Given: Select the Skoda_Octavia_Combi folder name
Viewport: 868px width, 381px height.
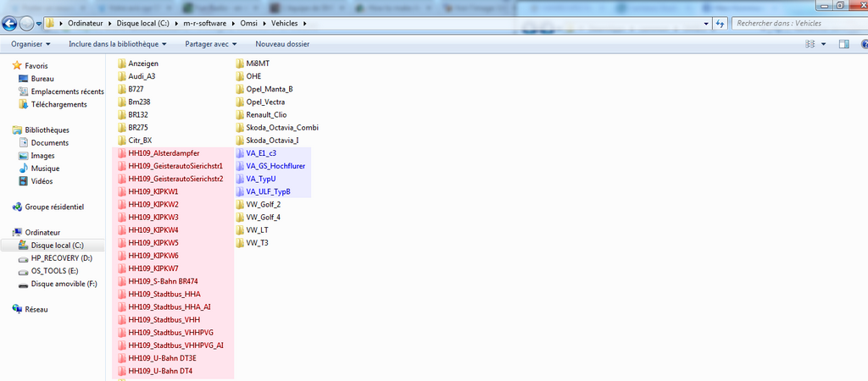Looking at the screenshot, I should tap(282, 128).
